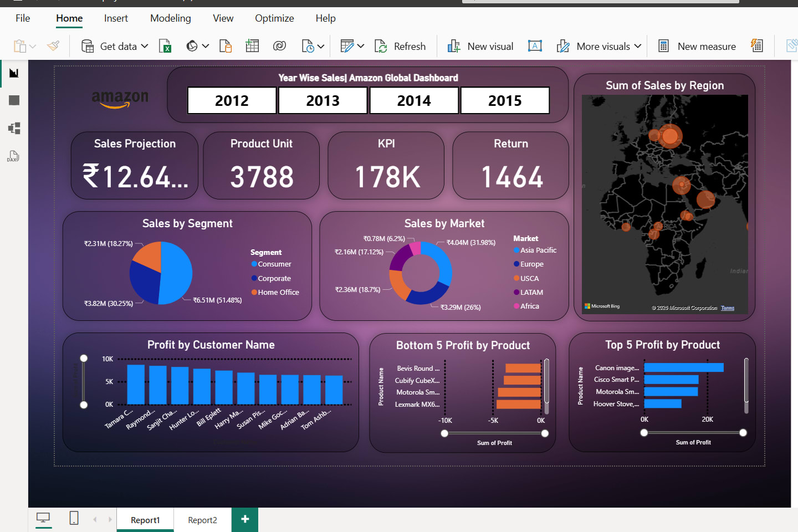This screenshot has width=798, height=532.
Task: Click the Refresh button label
Action: [x=410, y=47]
